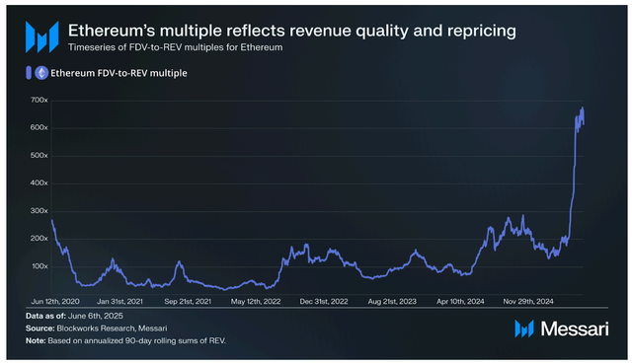Click the 200x y-axis label
The height and width of the screenshot is (364, 632).
[x=39, y=239]
